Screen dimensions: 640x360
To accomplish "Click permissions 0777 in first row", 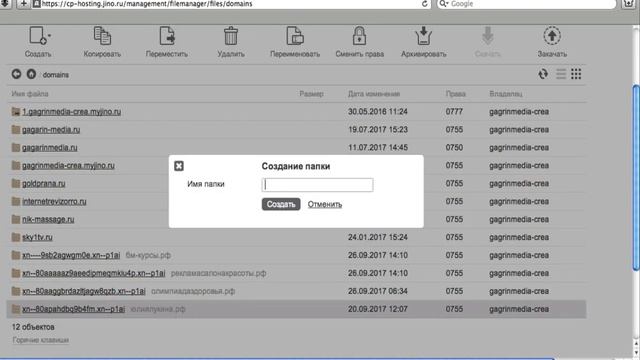I will pyautogui.click(x=454, y=111).
